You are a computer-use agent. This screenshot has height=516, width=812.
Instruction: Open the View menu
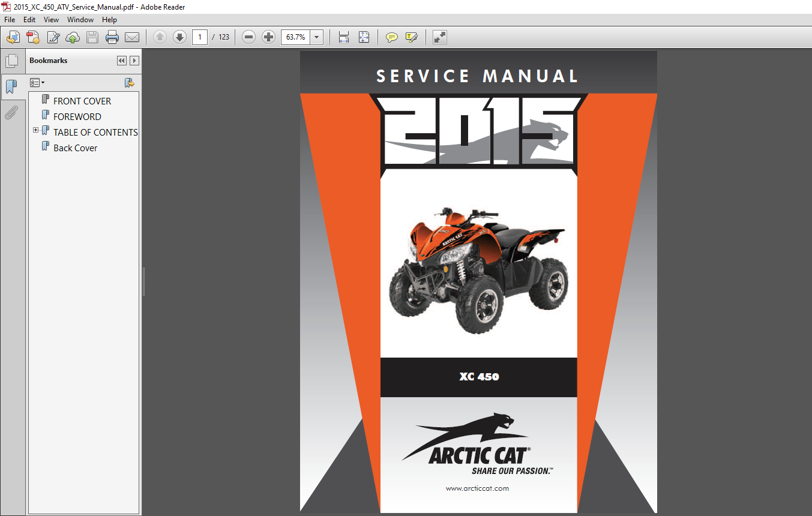51,20
